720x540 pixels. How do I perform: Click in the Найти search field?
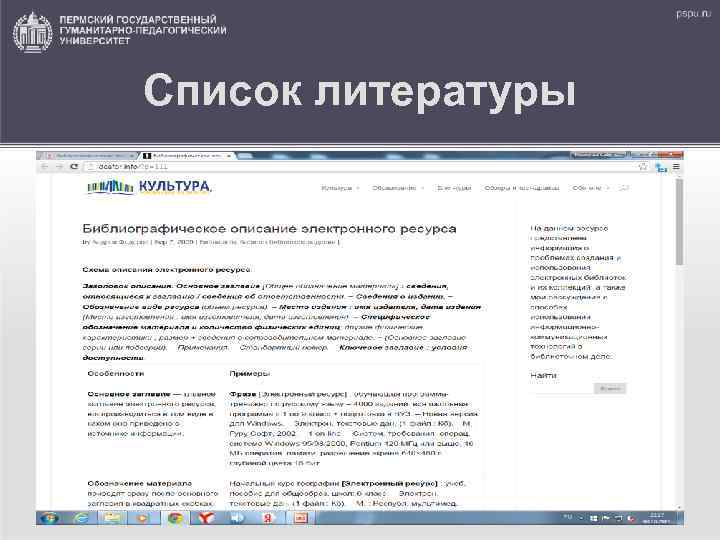561,388
